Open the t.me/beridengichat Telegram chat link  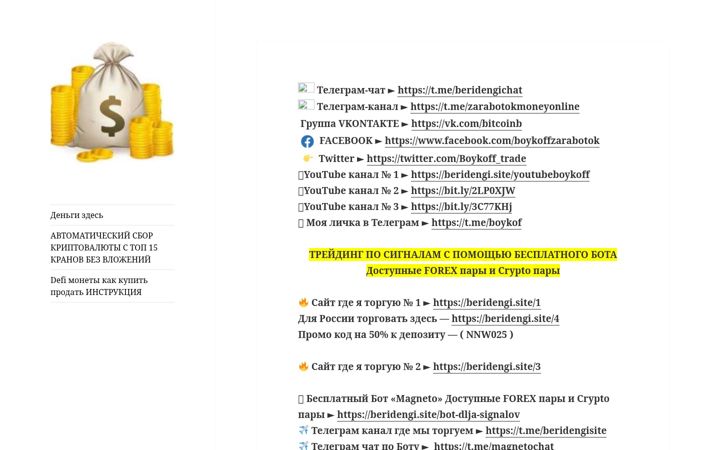coord(460,90)
